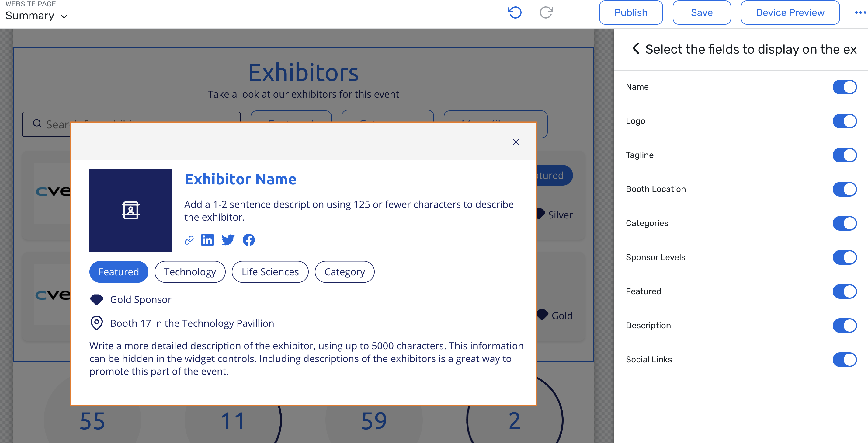868x443 pixels.
Task: Click the booth 17 location text
Action: 192,323
